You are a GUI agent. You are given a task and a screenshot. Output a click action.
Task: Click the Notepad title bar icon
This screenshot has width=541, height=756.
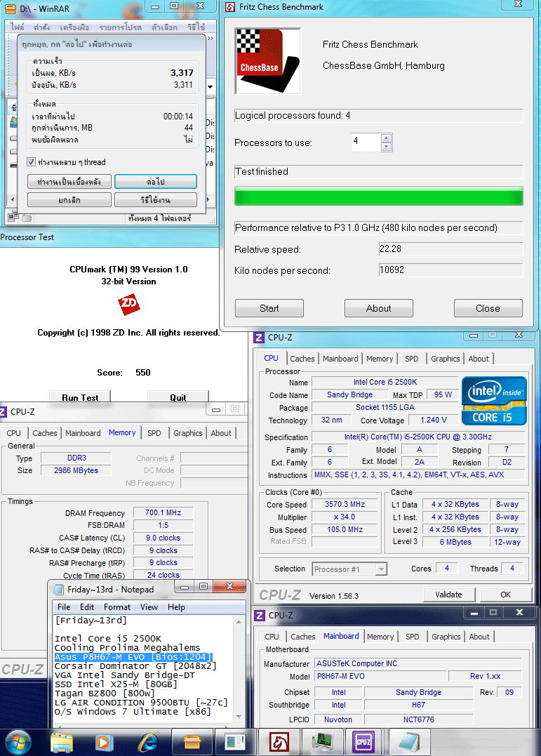(x=58, y=589)
